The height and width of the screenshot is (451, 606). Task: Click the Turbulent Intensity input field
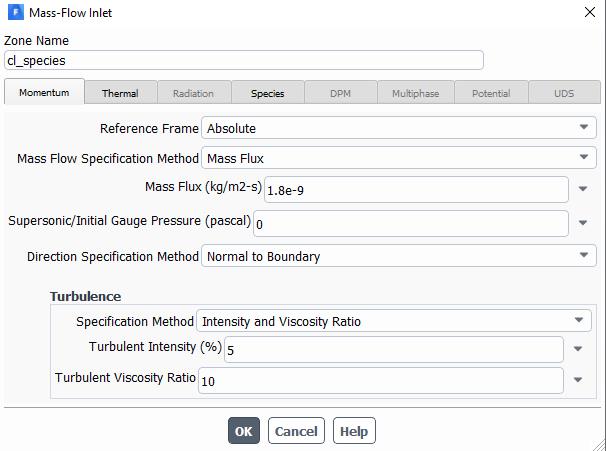(392, 349)
